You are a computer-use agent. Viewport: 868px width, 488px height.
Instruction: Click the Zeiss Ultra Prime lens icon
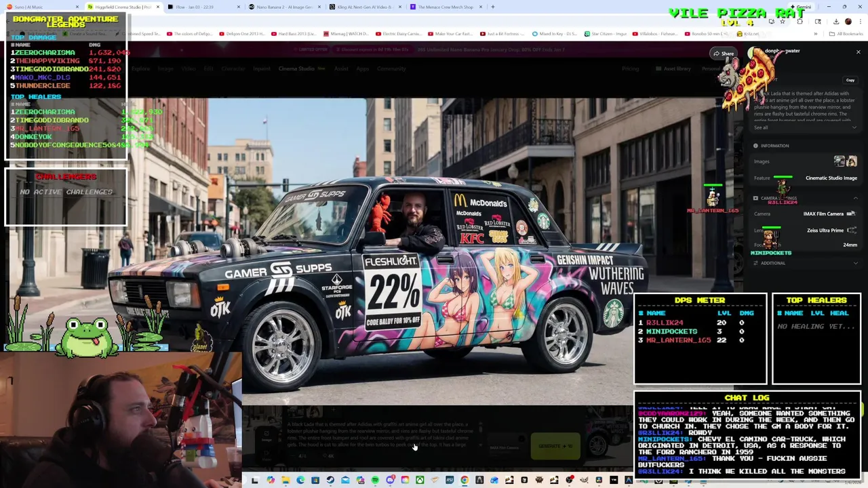(x=852, y=230)
